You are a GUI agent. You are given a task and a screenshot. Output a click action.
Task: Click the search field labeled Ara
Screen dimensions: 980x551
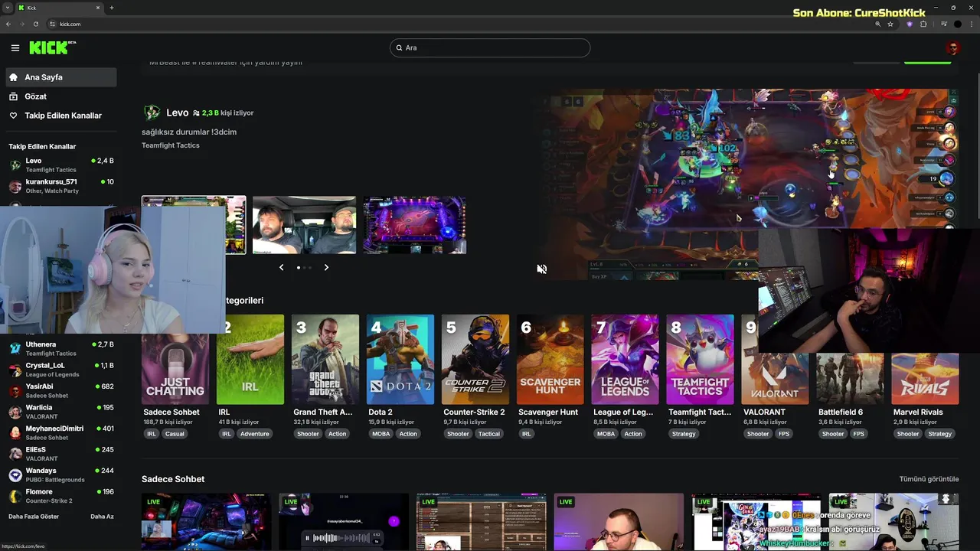click(x=490, y=47)
